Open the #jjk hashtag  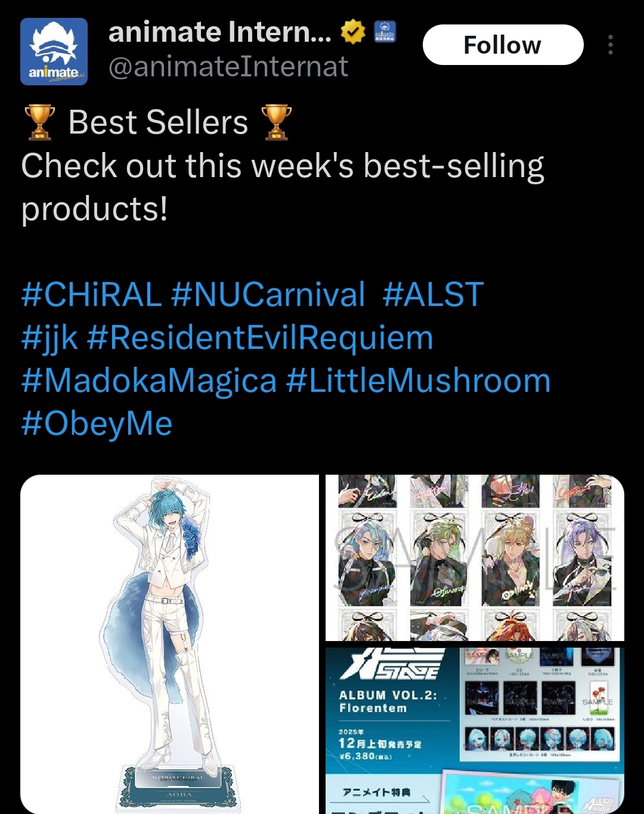(x=49, y=338)
